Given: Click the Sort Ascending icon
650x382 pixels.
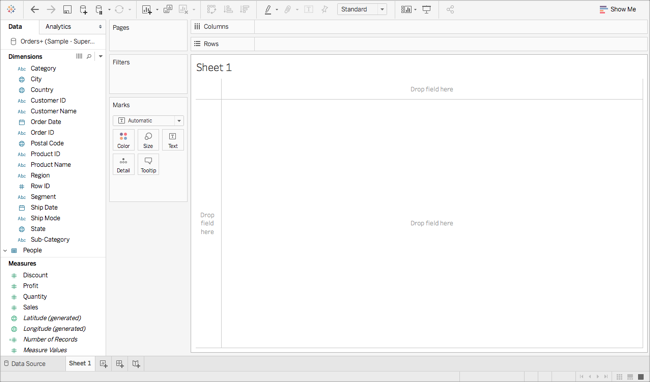Looking at the screenshot, I should pos(228,9).
